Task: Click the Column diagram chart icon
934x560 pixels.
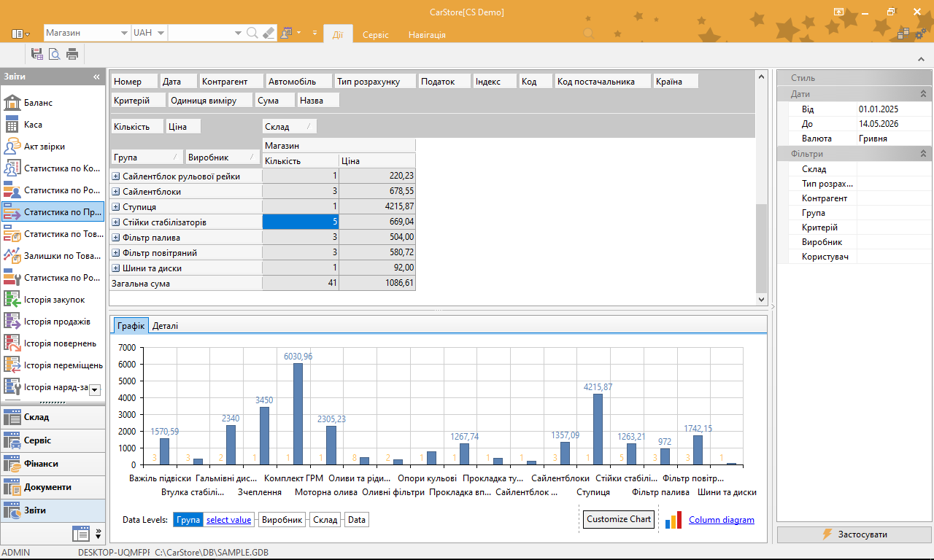Action: (674, 520)
